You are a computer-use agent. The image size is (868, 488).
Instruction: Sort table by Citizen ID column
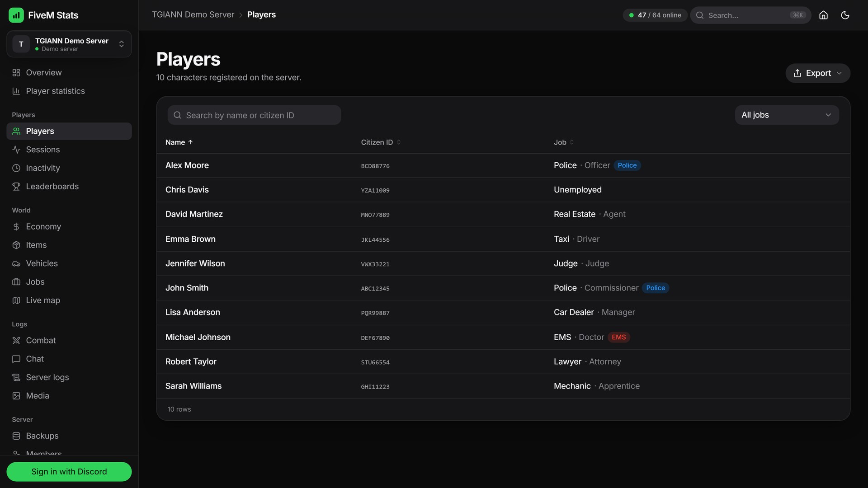pos(381,142)
